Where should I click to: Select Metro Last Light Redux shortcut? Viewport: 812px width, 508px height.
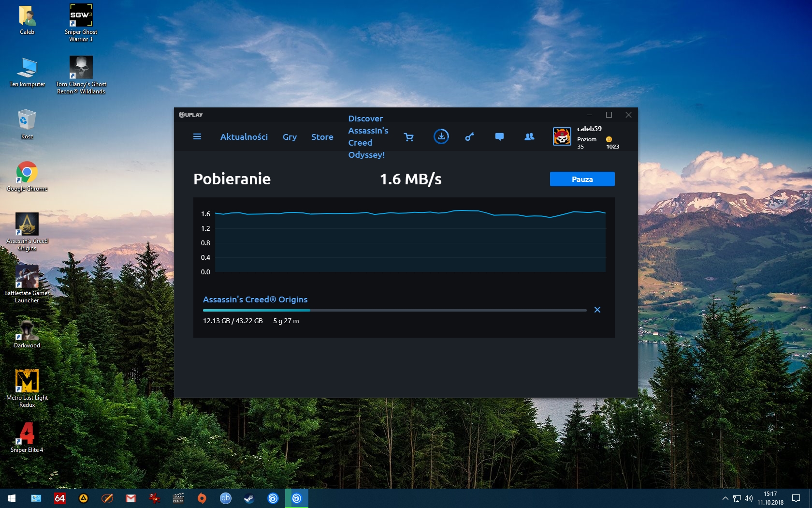[x=27, y=389]
